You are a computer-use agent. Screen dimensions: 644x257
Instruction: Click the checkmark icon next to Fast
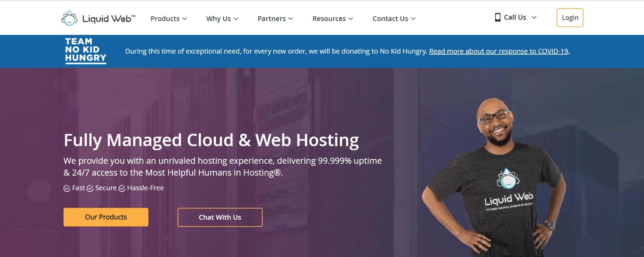[67, 189]
